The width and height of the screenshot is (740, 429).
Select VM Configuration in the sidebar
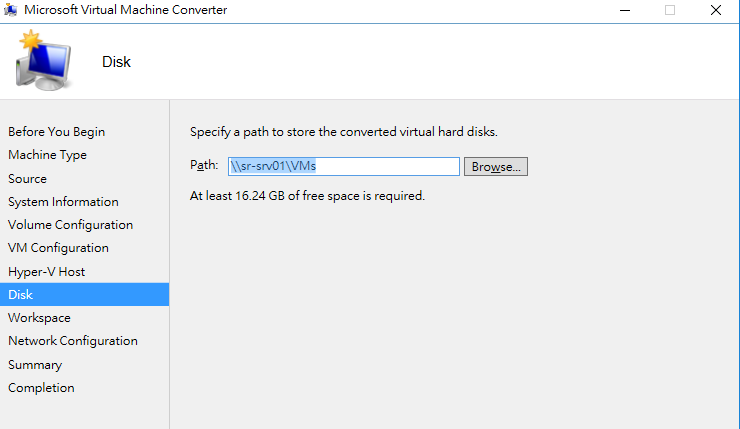[58, 248]
